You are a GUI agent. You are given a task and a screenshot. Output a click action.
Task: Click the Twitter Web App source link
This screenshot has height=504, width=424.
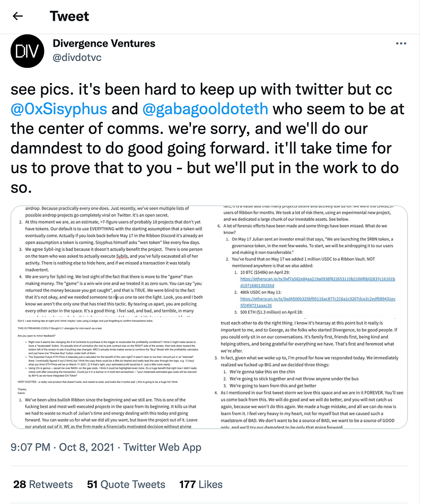click(x=163, y=447)
